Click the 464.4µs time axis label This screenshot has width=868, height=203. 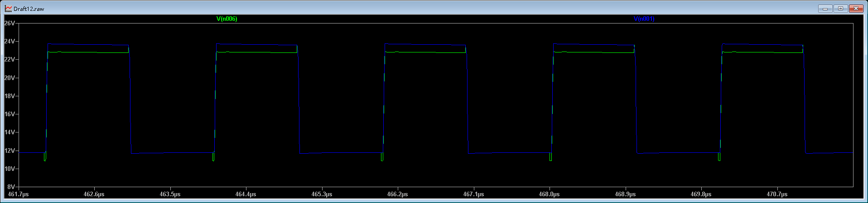[x=246, y=194]
